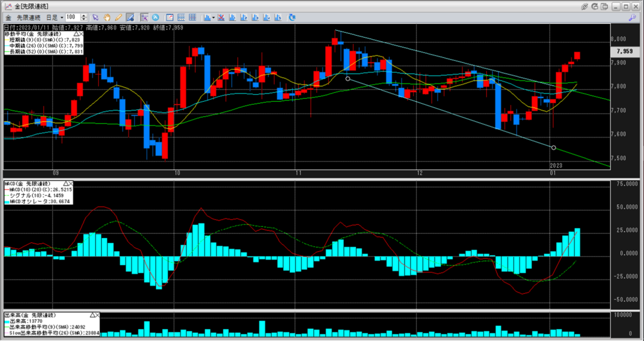The width and height of the screenshot is (644, 341).
Task: Click the bar count field showing 100
Action: pyautogui.click(x=73, y=17)
